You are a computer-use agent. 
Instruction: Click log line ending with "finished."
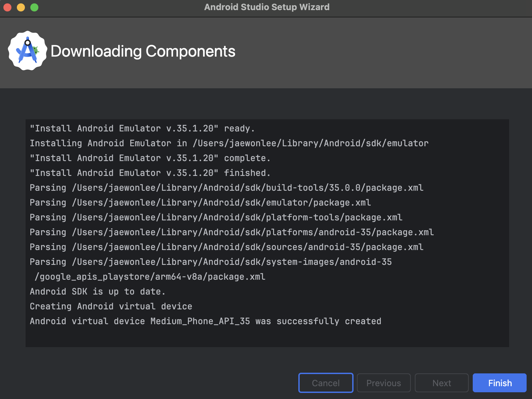(150, 173)
